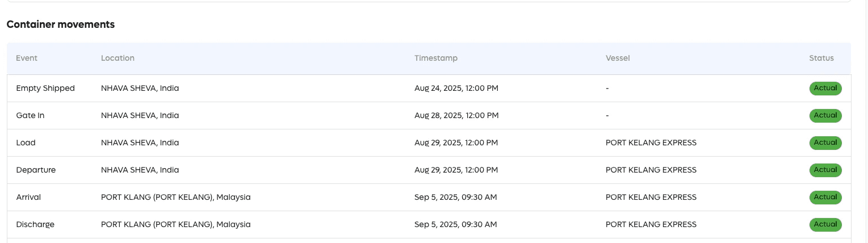Click the Arrival event cell

point(28,198)
